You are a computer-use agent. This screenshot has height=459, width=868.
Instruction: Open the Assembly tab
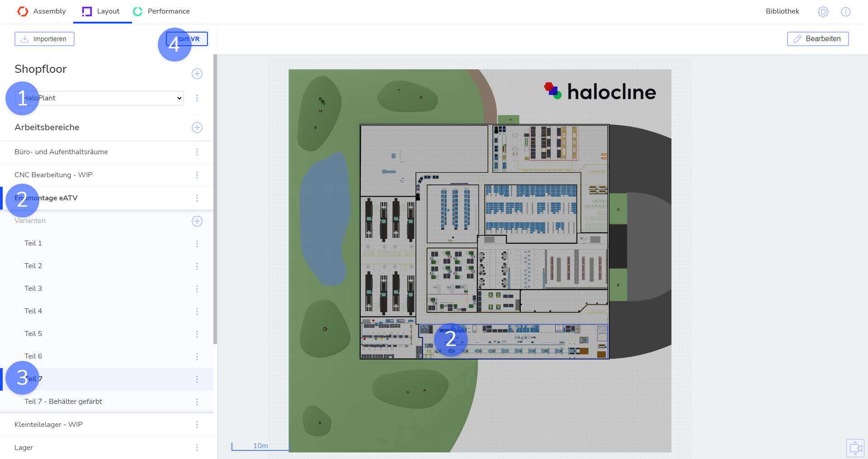[42, 11]
